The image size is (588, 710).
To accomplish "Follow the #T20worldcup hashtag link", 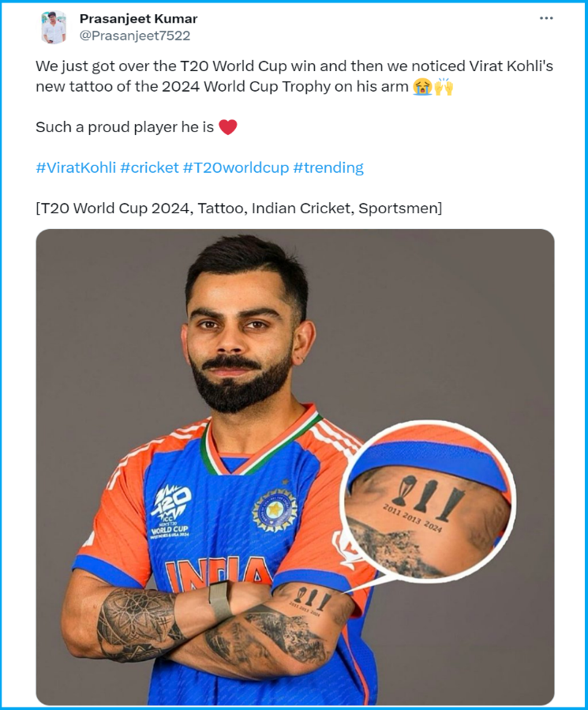I will pyautogui.click(x=236, y=167).
